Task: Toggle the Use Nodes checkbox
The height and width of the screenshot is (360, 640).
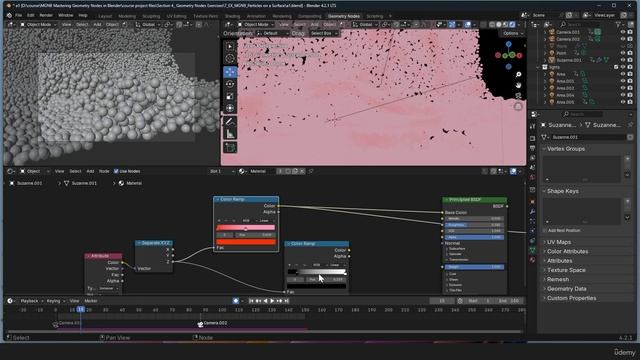Action: [116, 171]
